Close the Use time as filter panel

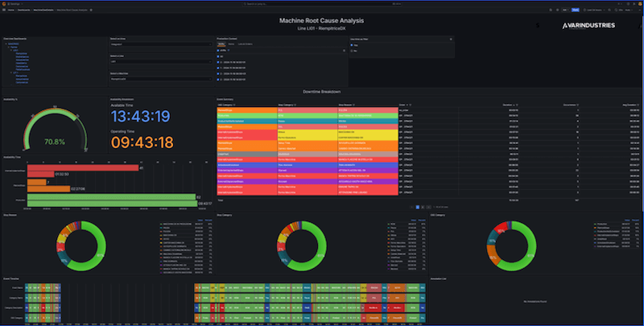coord(450,39)
